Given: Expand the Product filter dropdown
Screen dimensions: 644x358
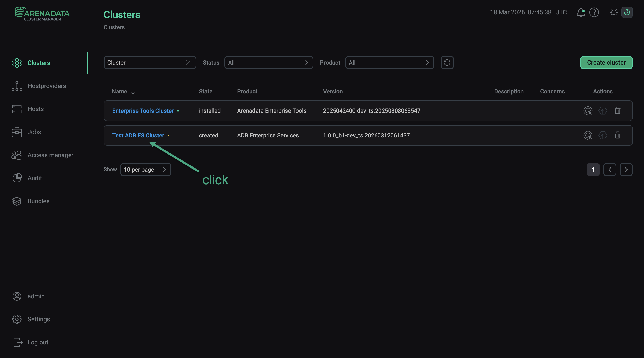Looking at the screenshot, I should [390, 63].
